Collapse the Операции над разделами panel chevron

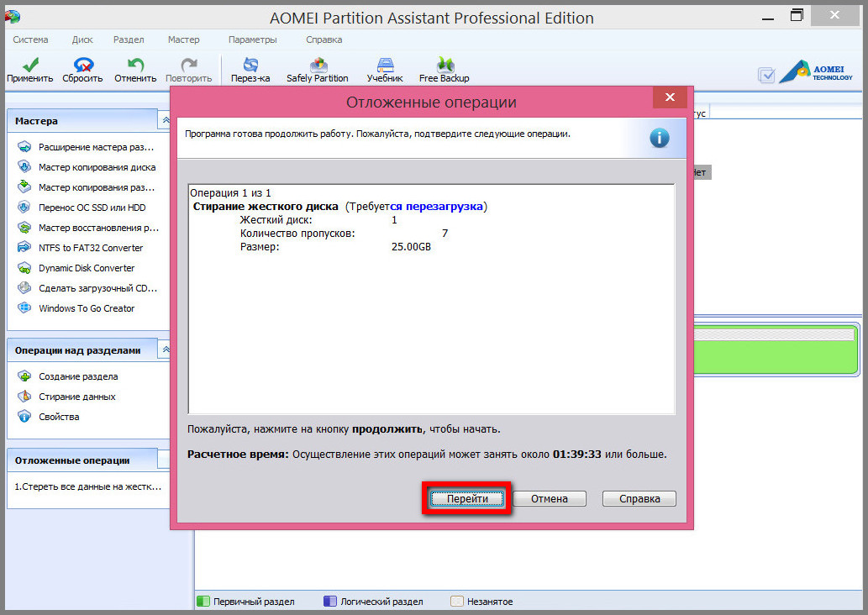coord(165,350)
